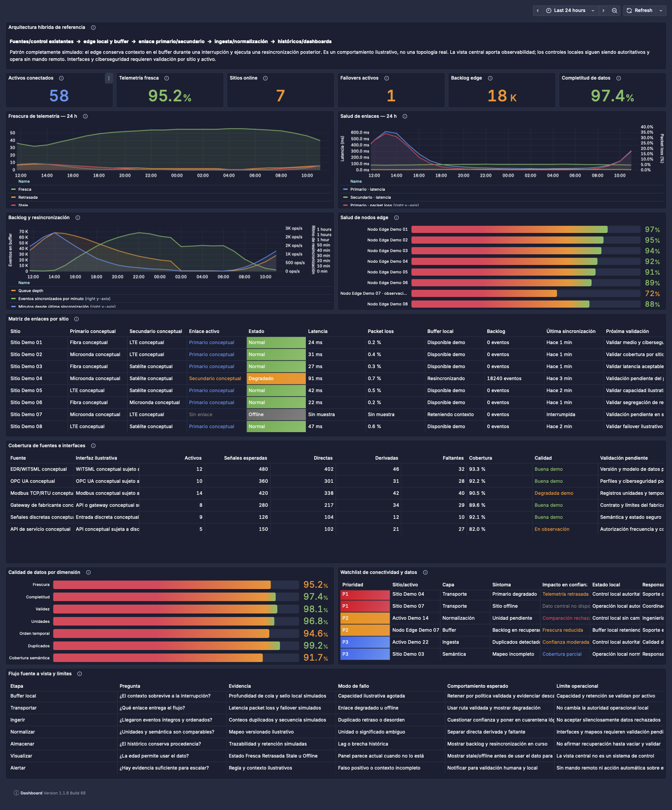Select the 'En observación' calidad cell
Screen dimensions: 672x810
pos(552,529)
